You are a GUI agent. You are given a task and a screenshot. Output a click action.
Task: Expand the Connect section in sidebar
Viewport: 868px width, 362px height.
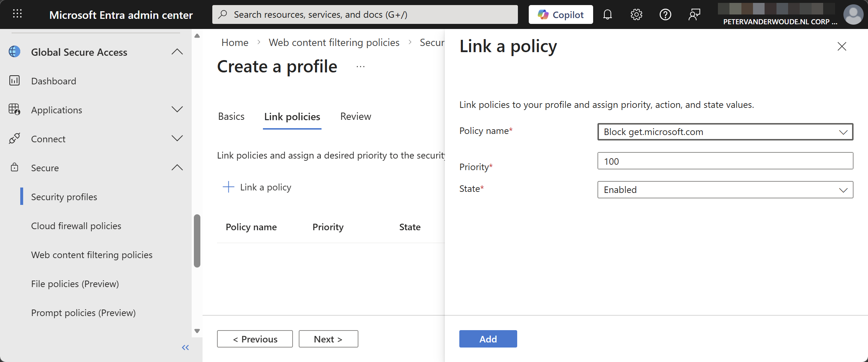tap(177, 139)
